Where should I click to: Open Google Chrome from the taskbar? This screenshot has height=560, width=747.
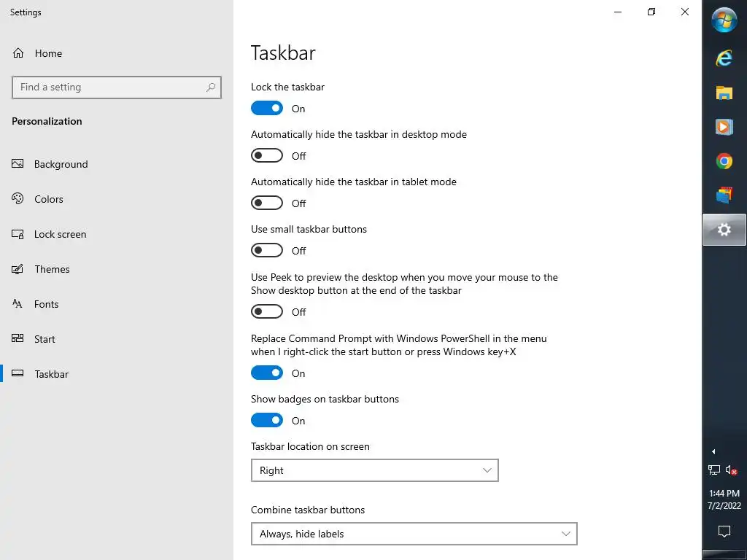click(724, 161)
